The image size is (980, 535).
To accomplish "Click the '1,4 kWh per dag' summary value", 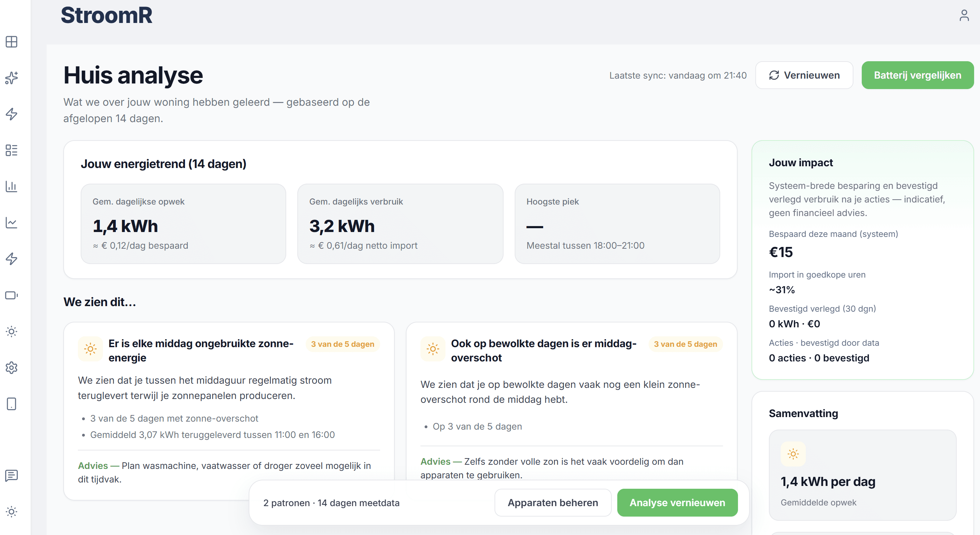I will (x=828, y=482).
